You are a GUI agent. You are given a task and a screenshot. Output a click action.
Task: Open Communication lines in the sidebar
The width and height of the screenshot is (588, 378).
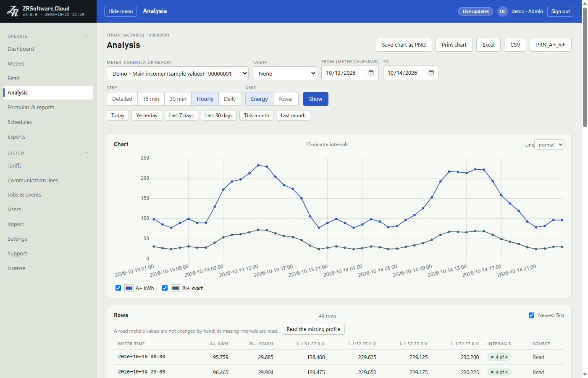[48, 181]
